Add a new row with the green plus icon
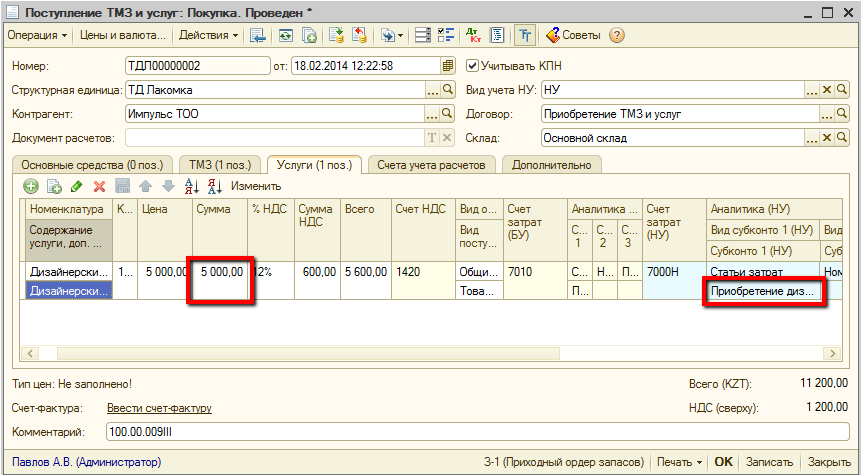Image resolution: width=861 pixels, height=475 pixels. pyautogui.click(x=31, y=186)
